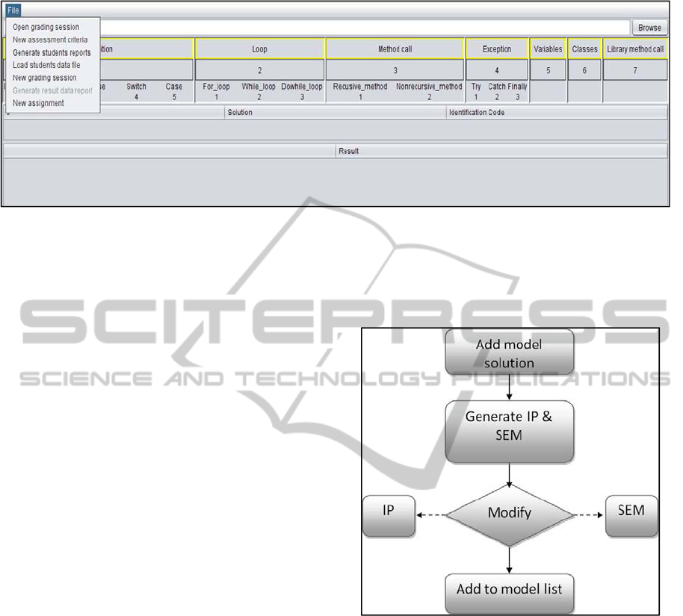Click the Method call category header
Image resolution: width=683 pixels, height=616 pixels.
[395, 49]
